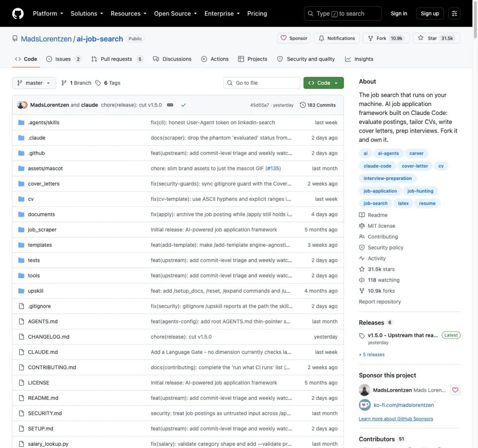Image resolution: width=478 pixels, height=448 pixels.
Task: Open the Insights tab
Action: pos(359,59)
